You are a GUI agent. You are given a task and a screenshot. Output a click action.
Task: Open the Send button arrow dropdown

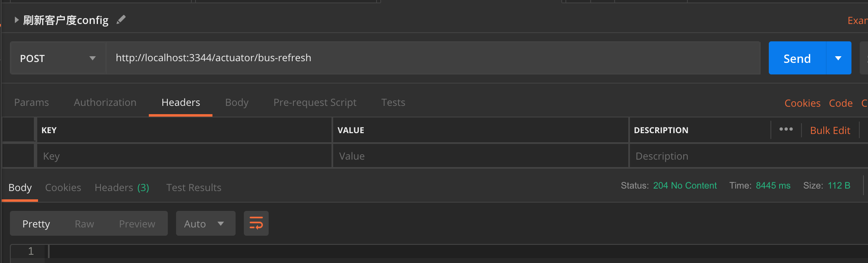coord(838,58)
